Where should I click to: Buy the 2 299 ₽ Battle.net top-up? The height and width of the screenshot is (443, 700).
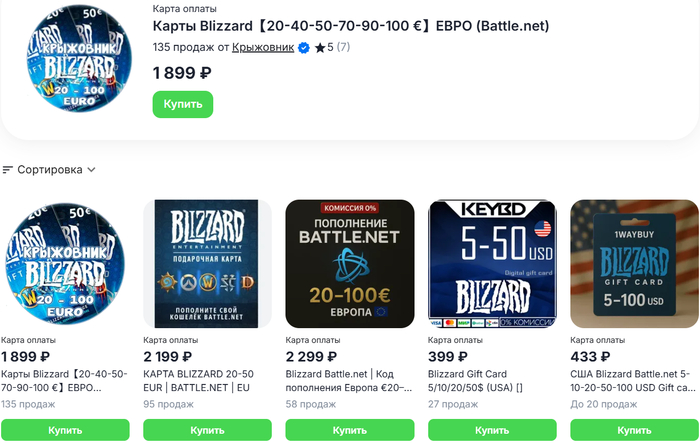[x=350, y=430]
